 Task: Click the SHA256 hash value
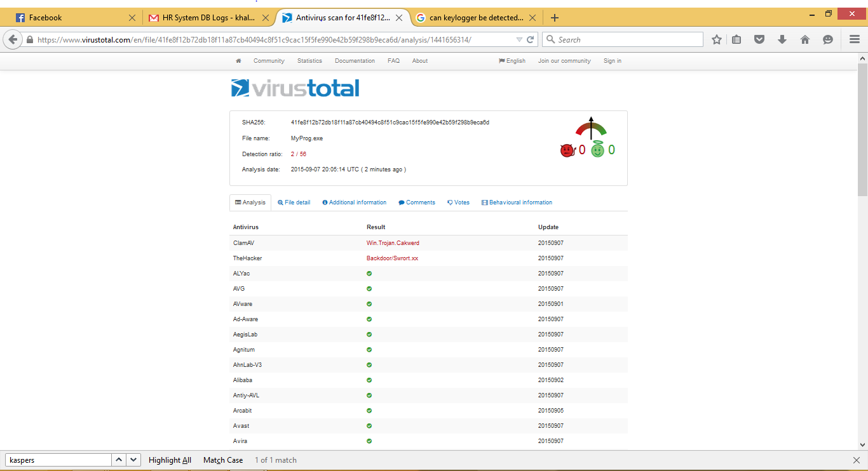(390, 123)
